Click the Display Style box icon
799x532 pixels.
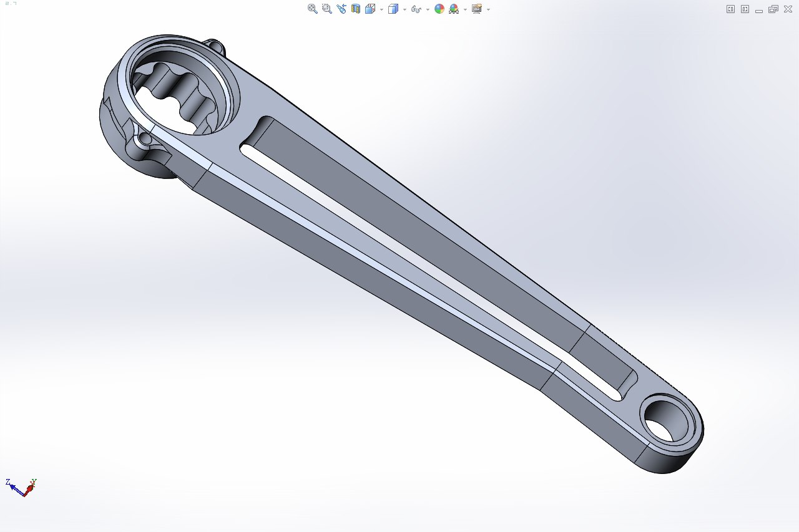393,9
